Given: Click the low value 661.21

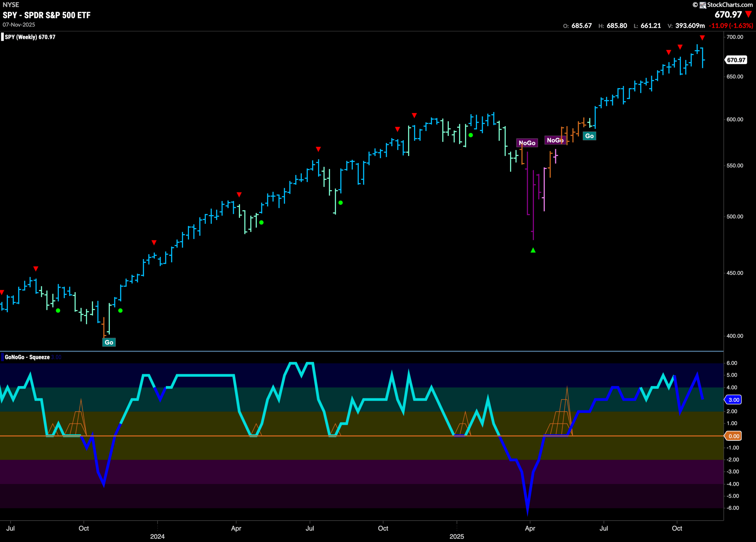Looking at the screenshot, I should click(x=651, y=26).
